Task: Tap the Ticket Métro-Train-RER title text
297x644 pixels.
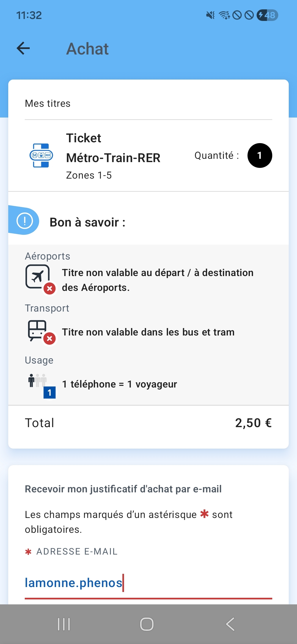Action: click(x=113, y=148)
